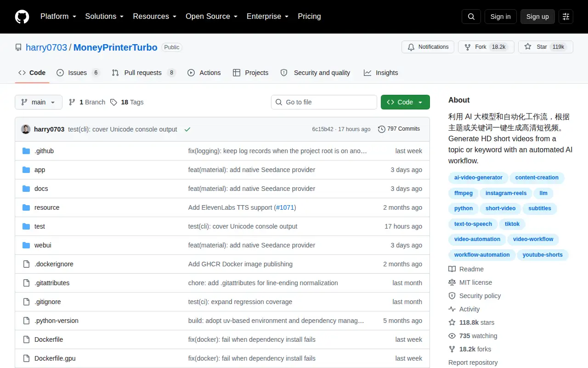The image size is (588, 368).
Task: Switch to the Actions tab
Action: click(x=204, y=73)
